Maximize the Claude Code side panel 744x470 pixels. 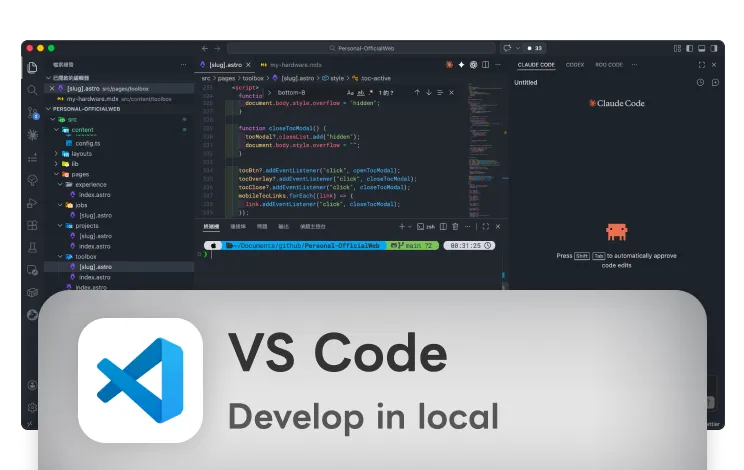click(x=702, y=65)
